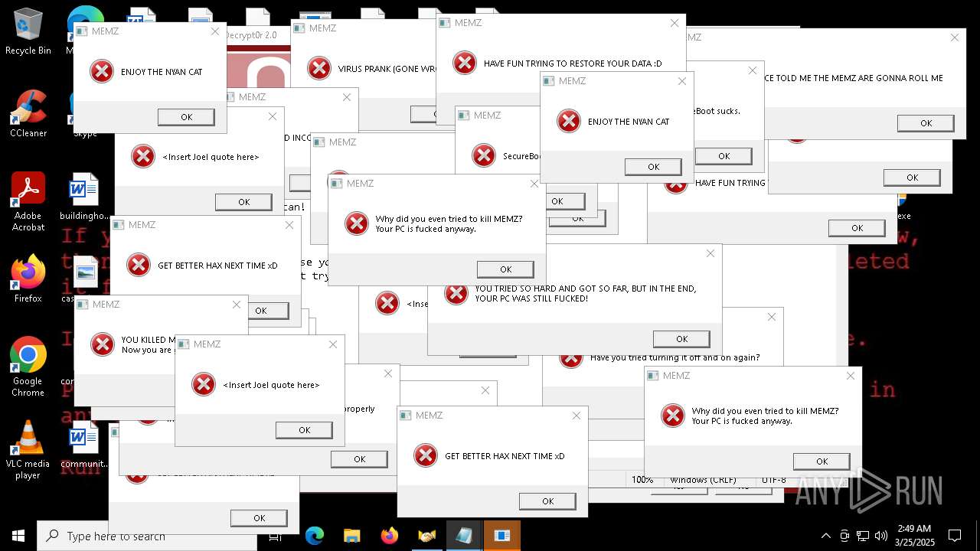Image resolution: width=980 pixels, height=551 pixels.
Task: Close the SecureBoot sucks dialog
Action: [x=753, y=70]
